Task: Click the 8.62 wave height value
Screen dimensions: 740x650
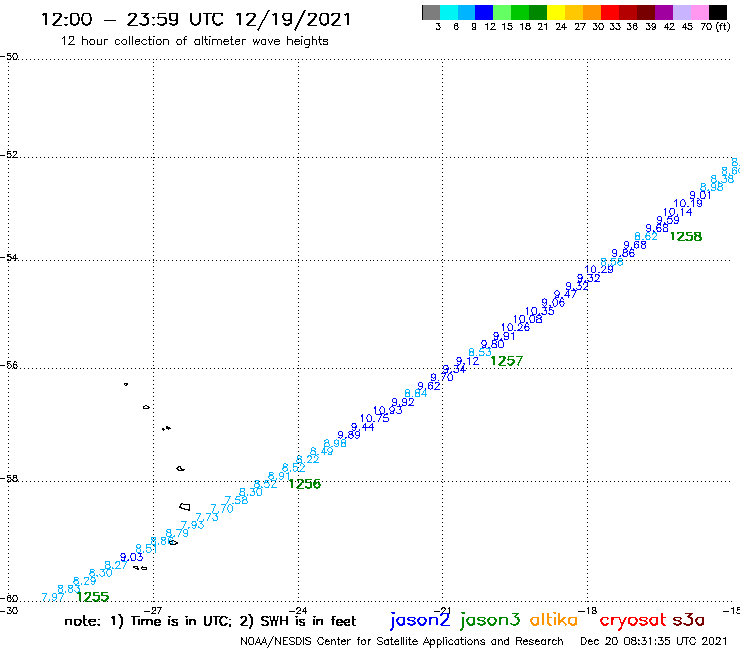Action: pyautogui.click(x=646, y=236)
